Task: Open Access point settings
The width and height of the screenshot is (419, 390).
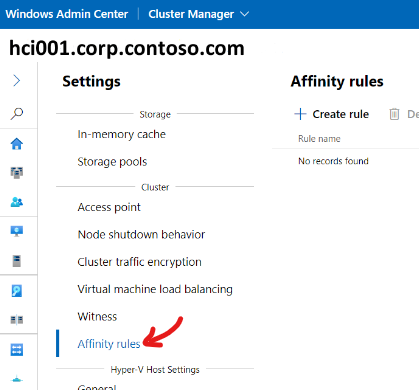Action: click(x=109, y=207)
